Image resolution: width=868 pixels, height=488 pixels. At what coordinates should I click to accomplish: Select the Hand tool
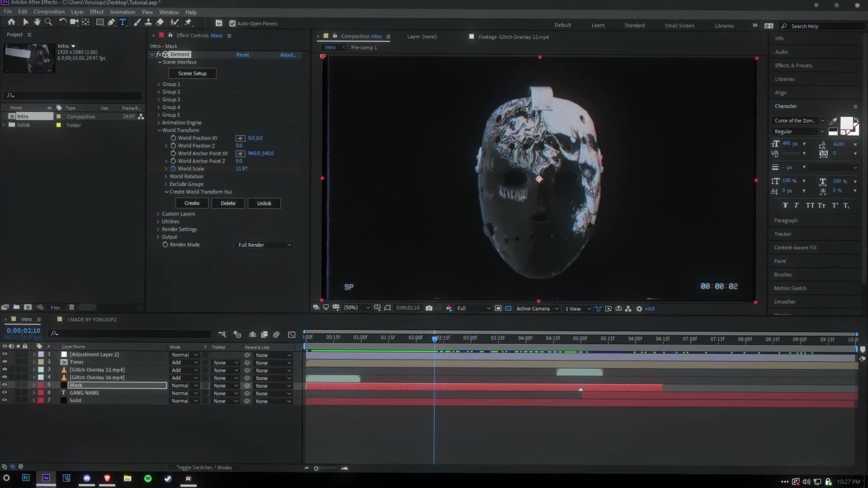click(x=37, y=22)
